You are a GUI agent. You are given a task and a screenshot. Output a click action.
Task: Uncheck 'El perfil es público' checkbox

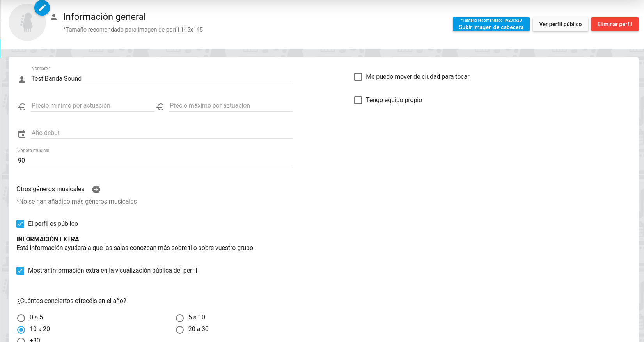(20, 224)
